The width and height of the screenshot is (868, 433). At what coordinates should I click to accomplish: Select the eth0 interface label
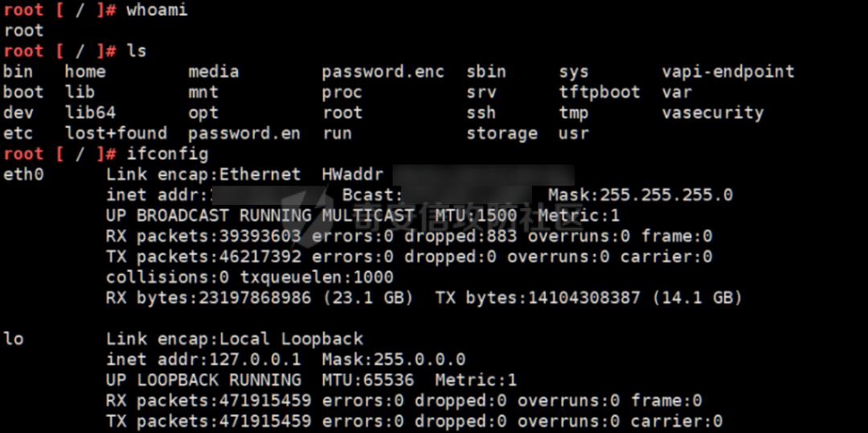click(x=23, y=175)
